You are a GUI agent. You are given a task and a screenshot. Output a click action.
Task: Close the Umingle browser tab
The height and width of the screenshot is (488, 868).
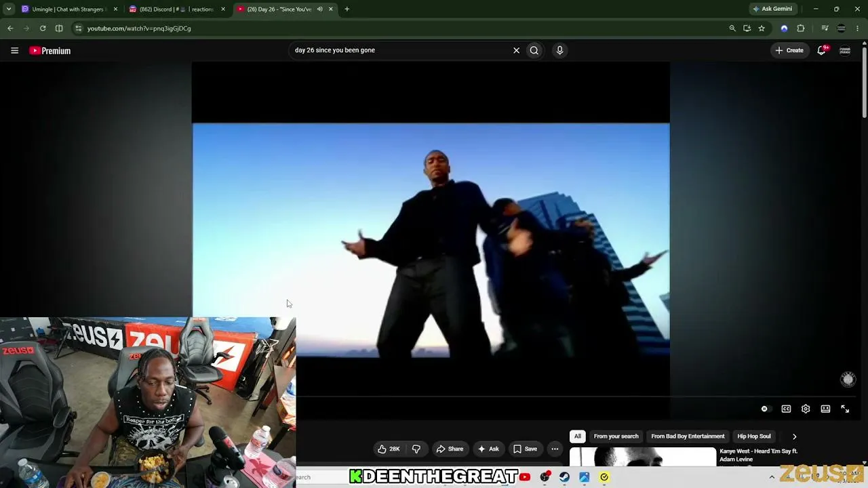[x=115, y=9]
